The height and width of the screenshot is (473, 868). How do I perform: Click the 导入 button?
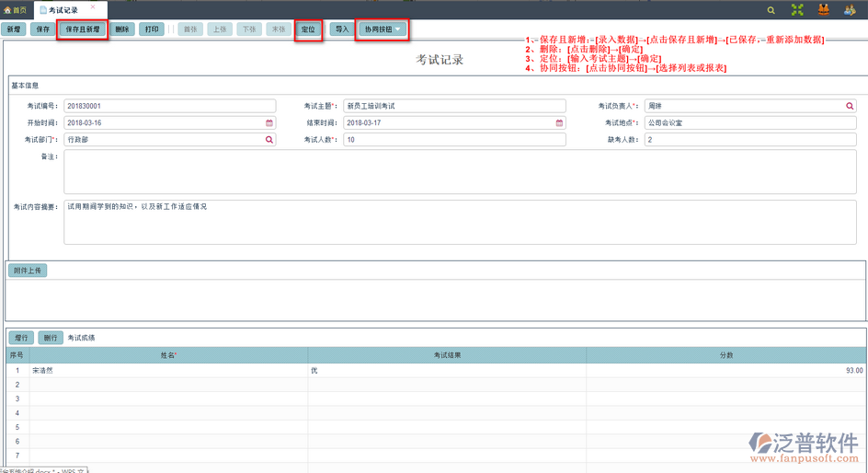tap(341, 29)
